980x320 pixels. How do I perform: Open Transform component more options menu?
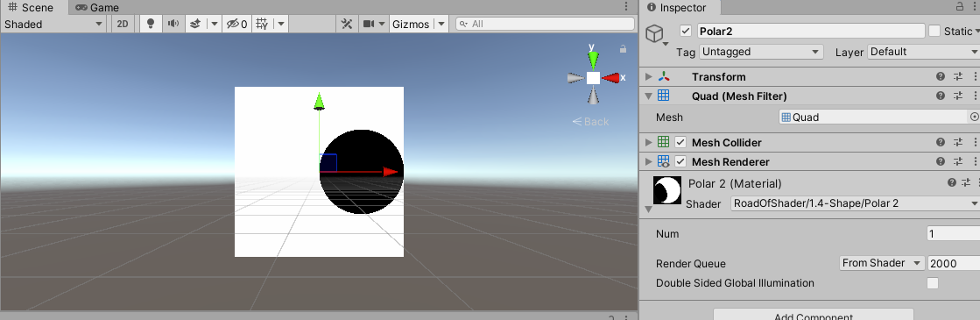point(975,76)
